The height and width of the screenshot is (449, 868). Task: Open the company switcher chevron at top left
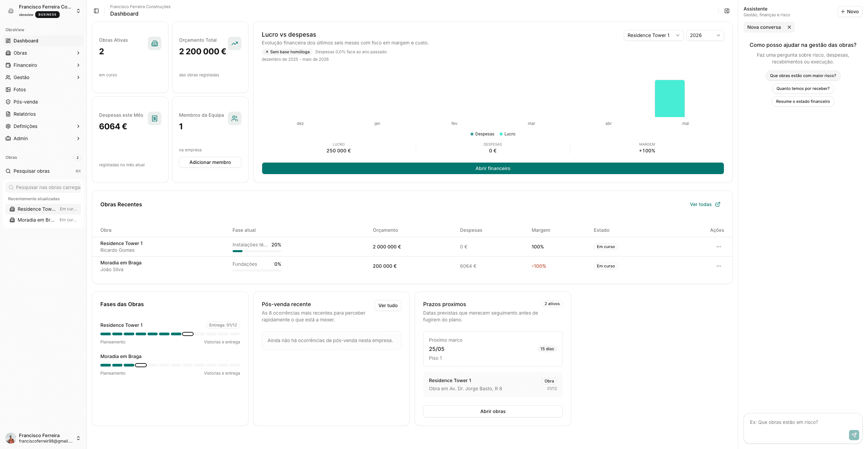78,11
